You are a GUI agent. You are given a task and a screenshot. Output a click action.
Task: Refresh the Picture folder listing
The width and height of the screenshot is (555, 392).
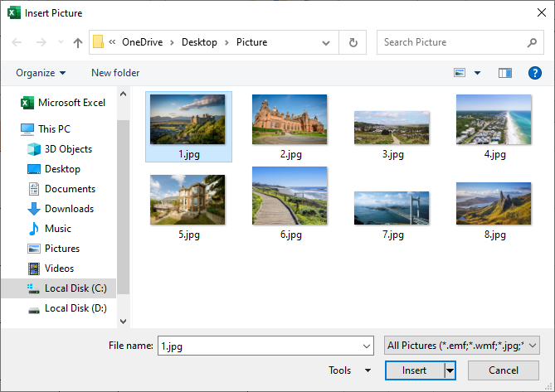[x=353, y=42]
